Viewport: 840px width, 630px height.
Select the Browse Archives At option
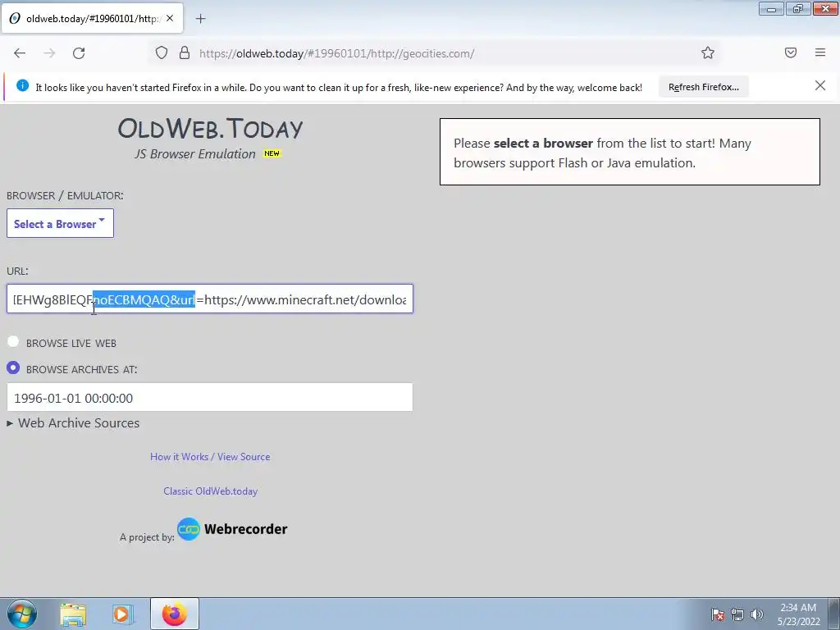pos(13,368)
